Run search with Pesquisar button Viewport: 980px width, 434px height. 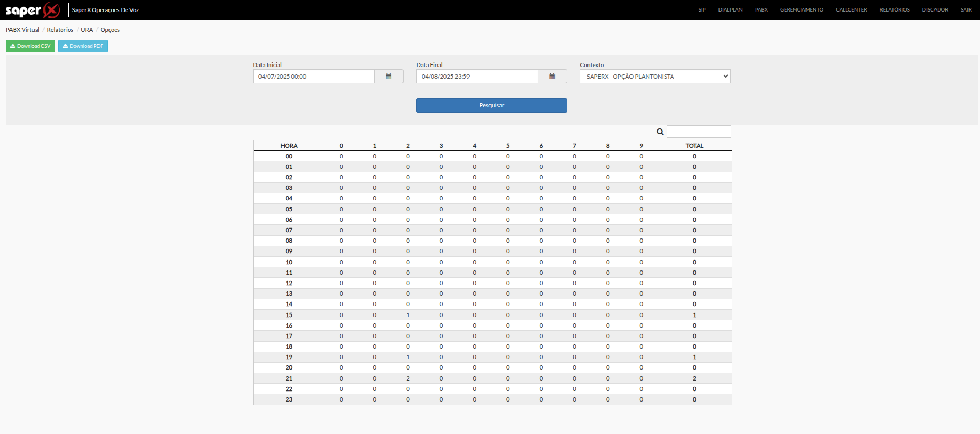492,105
